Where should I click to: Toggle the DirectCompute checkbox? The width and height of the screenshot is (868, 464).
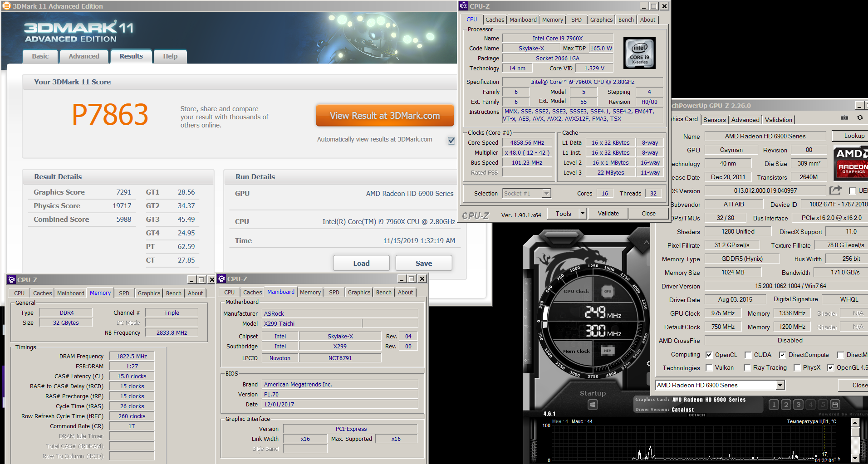coord(782,355)
